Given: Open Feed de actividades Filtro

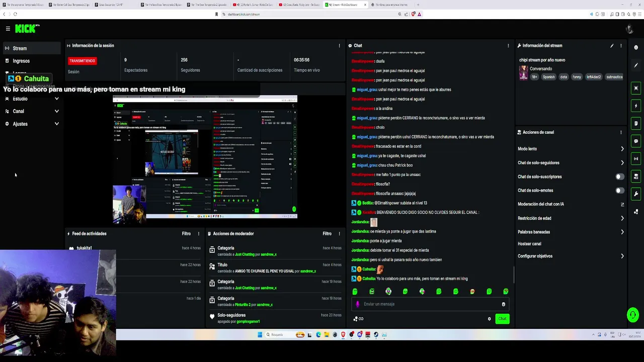Looking at the screenshot, I should click(186, 234).
